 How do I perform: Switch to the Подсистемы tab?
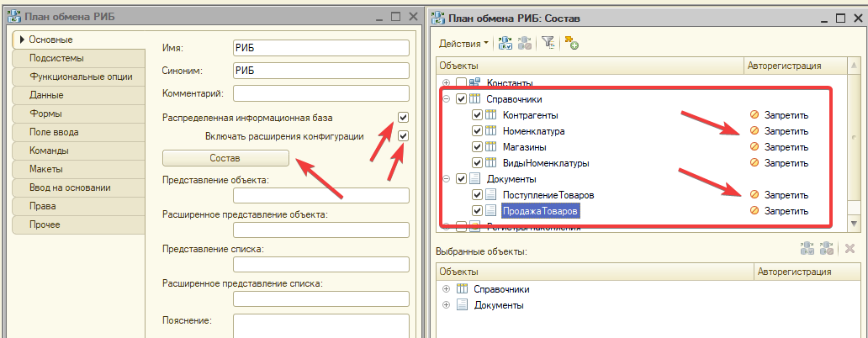coord(56,58)
